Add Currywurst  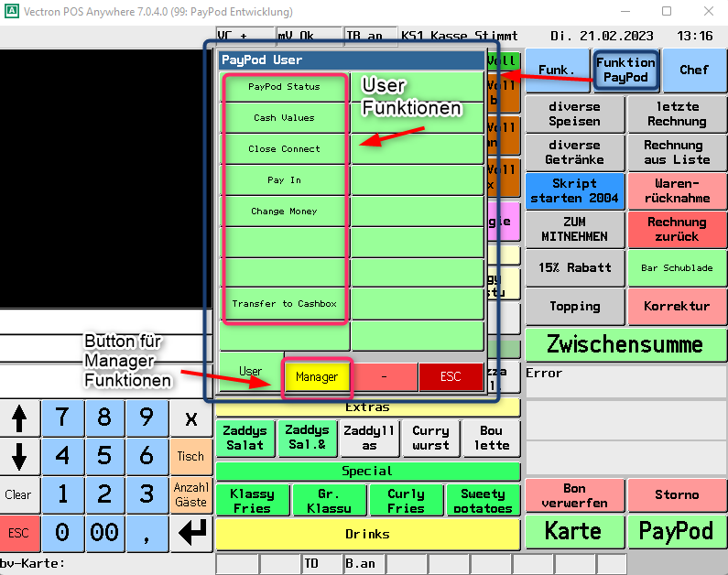click(431, 438)
